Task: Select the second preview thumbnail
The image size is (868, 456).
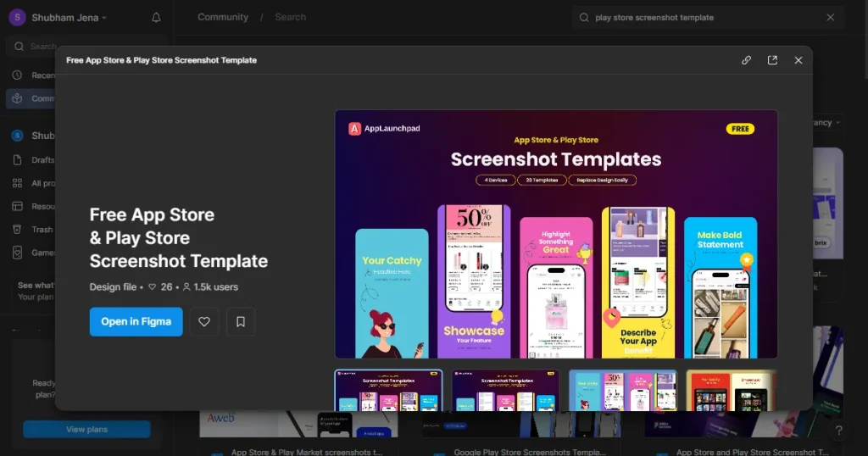Action: tap(505, 390)
